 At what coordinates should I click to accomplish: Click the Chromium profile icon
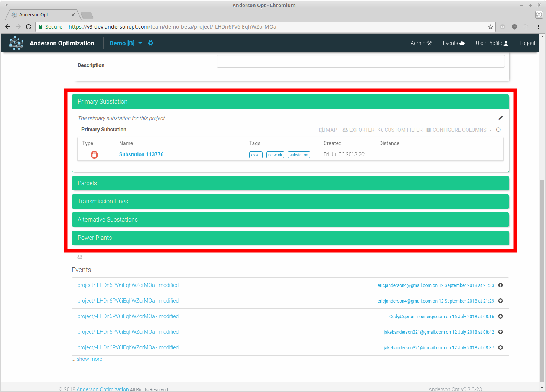(x=539, y=14)
